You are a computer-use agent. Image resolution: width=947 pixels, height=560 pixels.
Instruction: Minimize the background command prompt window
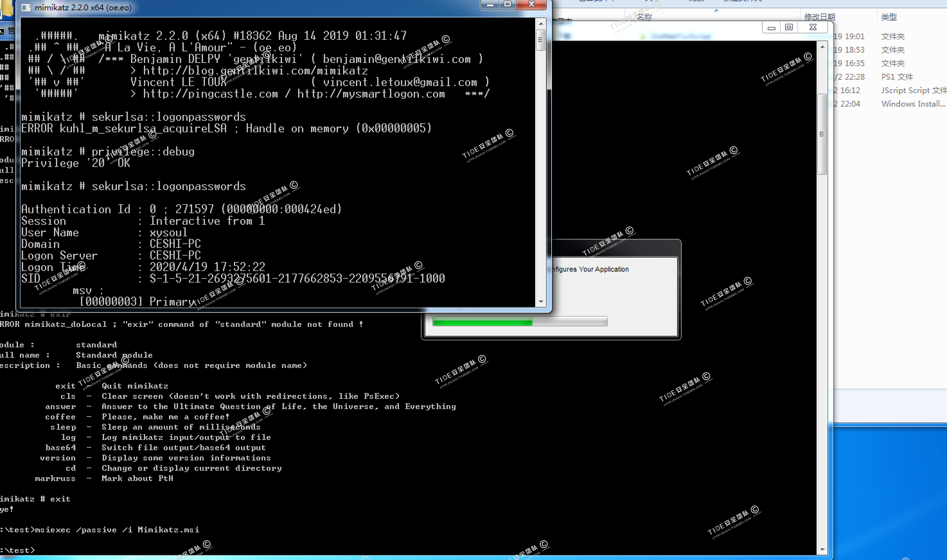pos(772,28)
